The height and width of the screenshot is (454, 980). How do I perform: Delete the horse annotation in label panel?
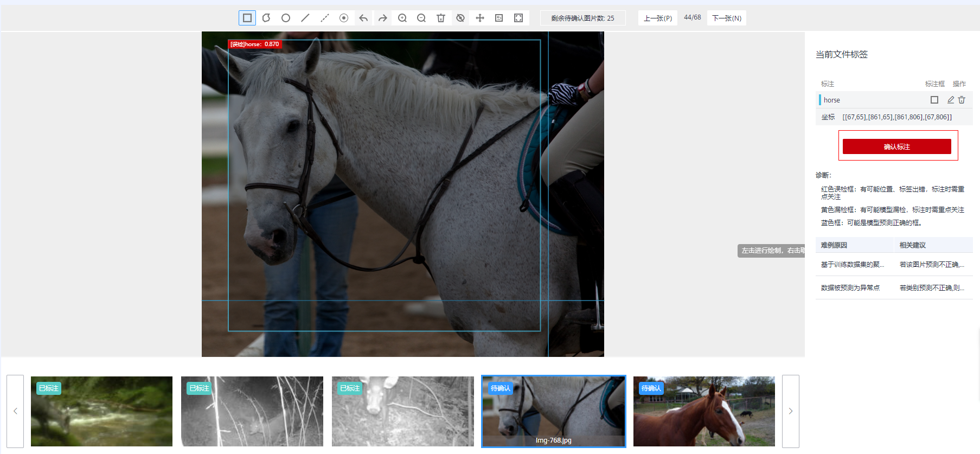[x=962, y=100]
